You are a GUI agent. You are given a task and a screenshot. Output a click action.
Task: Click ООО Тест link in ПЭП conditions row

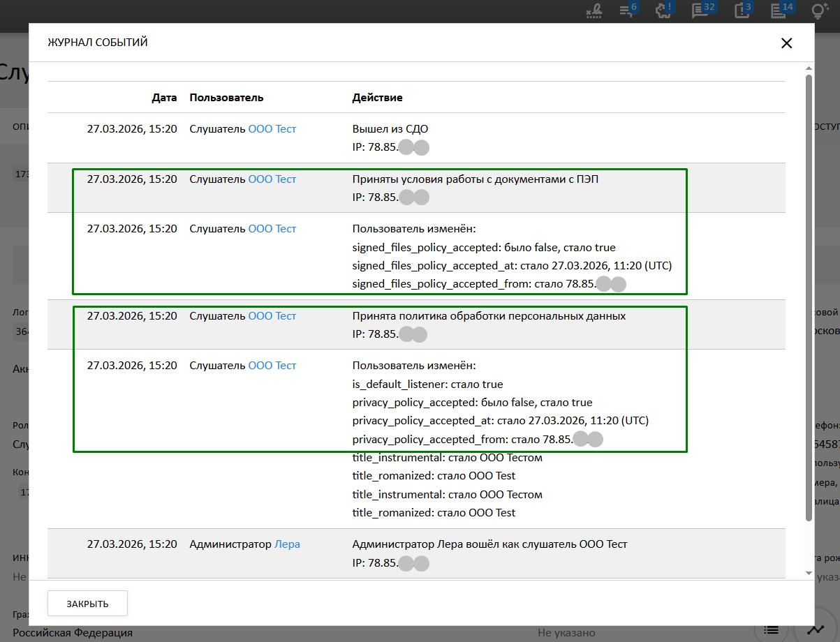(272, 179)
